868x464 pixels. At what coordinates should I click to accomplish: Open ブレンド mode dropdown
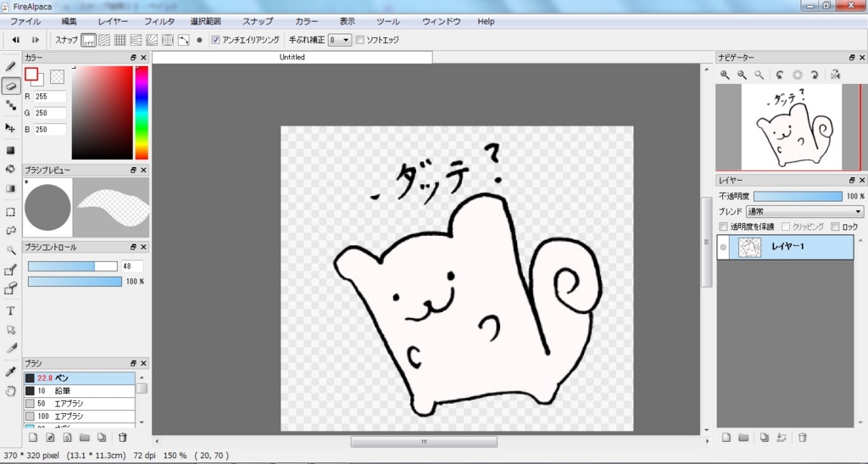[805, 211]
